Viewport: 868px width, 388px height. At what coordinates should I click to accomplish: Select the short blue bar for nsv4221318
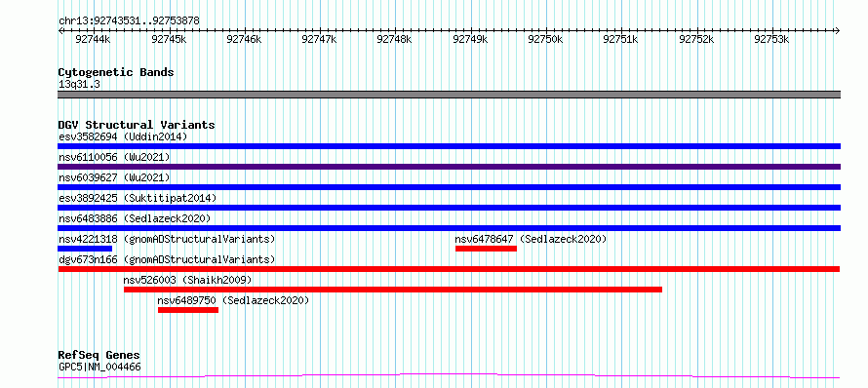point(85,249)
